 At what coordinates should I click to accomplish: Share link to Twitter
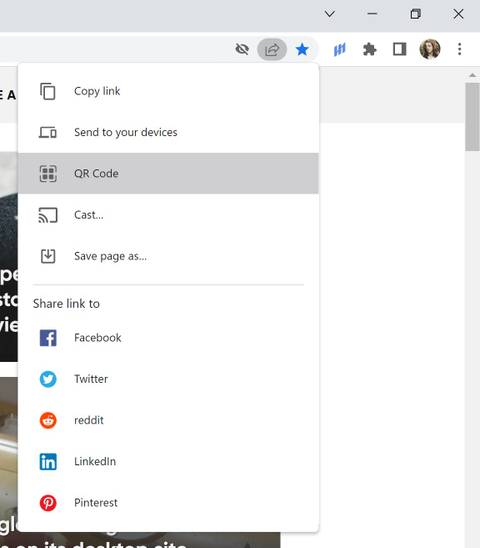coord(168,379)
